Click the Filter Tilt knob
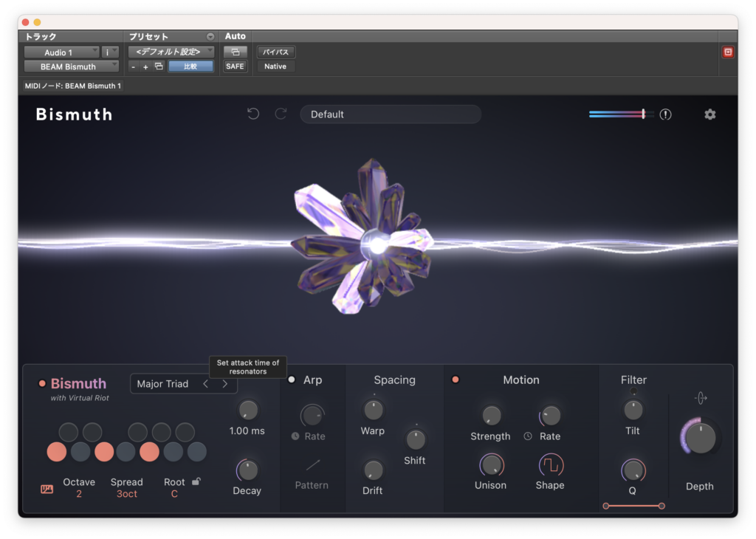 point(633,410)
